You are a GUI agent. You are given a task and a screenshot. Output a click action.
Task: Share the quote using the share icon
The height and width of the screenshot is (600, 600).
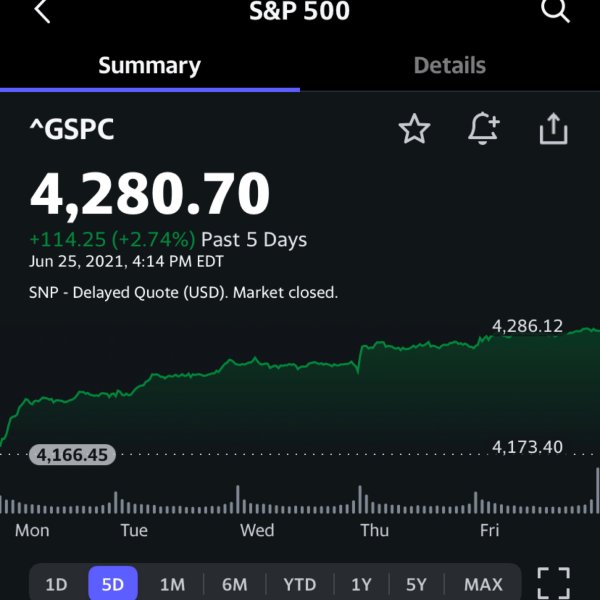[x=554, y=129]
